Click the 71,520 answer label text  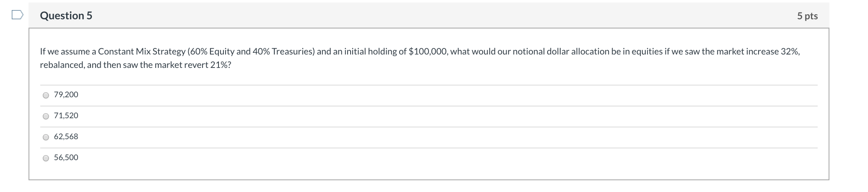point(66,116)
